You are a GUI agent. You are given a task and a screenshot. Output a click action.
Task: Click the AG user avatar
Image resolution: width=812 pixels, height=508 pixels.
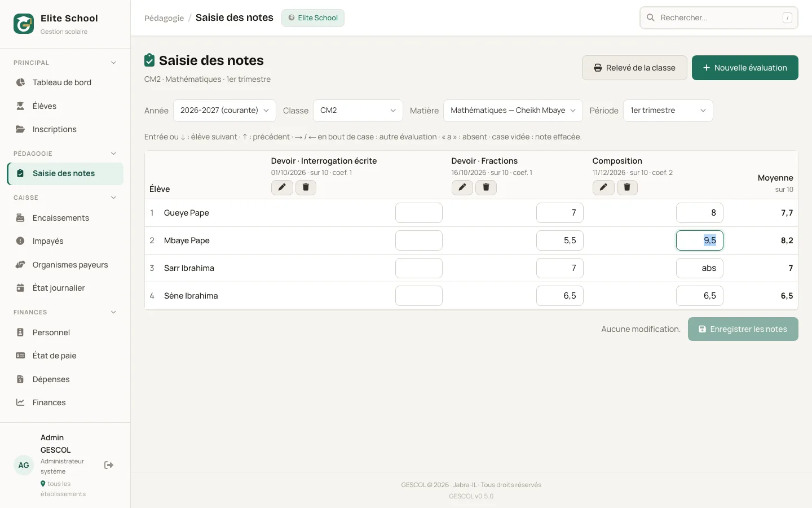(x=24, y=465)
